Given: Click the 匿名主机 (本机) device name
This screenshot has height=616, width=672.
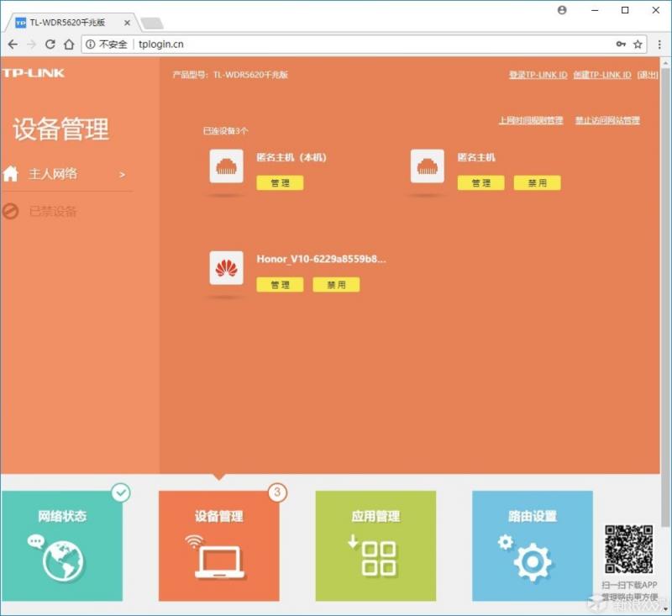Looking at the screenshot, I should click(291, 157).
